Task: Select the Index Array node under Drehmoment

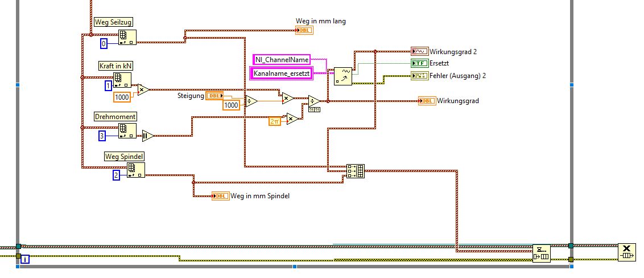Action: pos(127,131)
